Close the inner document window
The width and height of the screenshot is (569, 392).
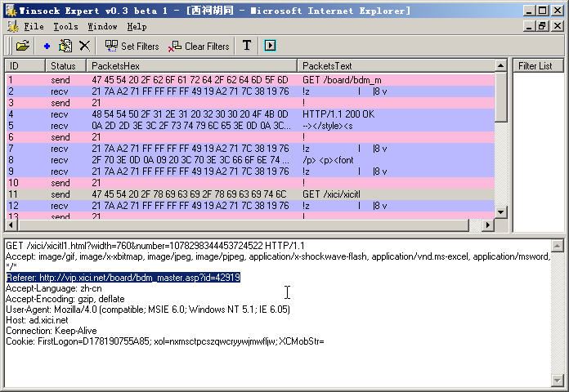(x=557, y=26)
